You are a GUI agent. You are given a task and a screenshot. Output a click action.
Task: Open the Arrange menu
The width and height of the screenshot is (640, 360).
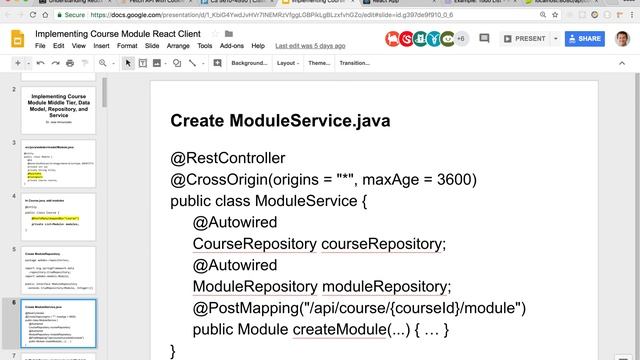pos(178,46)
